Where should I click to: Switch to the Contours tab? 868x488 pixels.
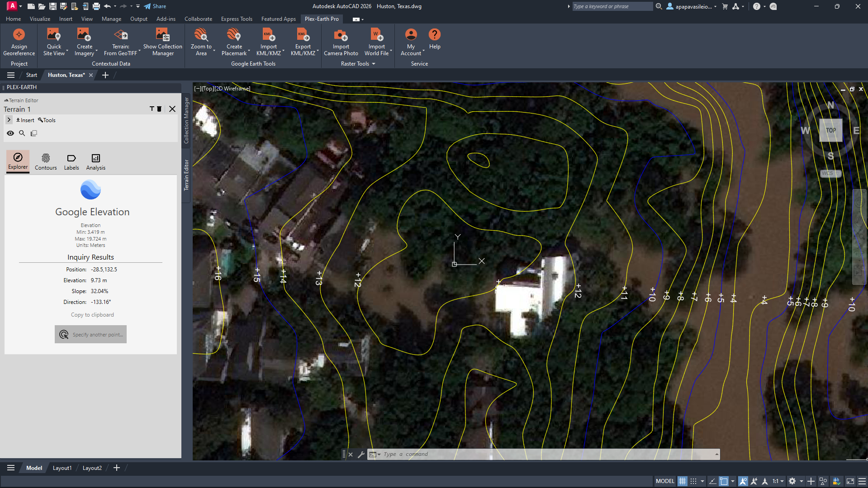pos(46,161)
